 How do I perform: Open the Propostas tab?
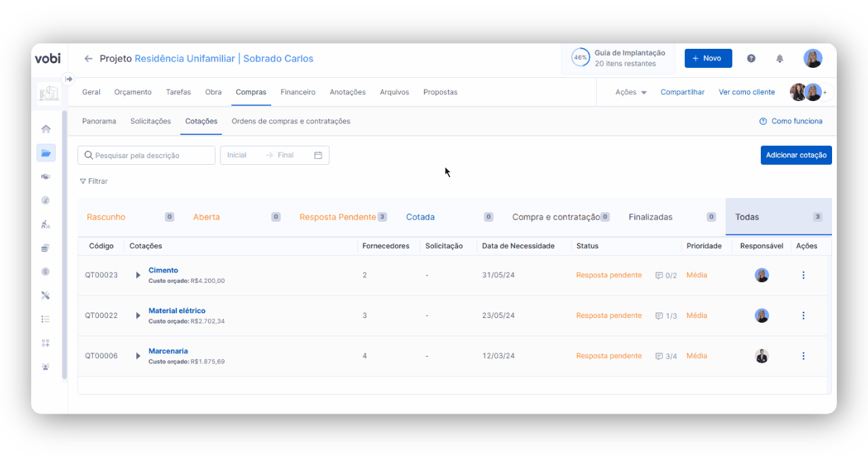click(x=440, y=92)
